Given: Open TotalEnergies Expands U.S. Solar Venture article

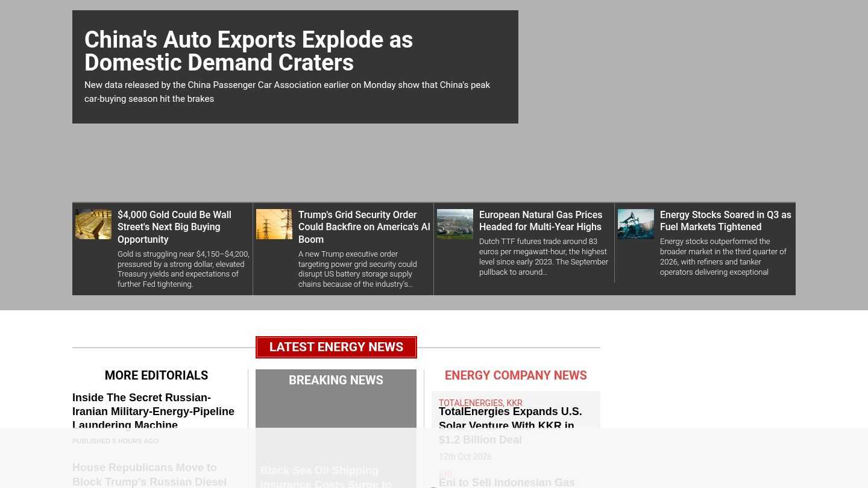Looking at the screenshot, I should coord(511,425).
